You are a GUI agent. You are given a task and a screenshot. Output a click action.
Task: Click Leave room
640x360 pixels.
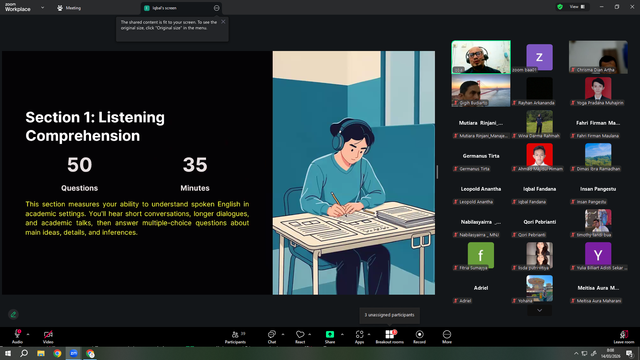[624, 337]
